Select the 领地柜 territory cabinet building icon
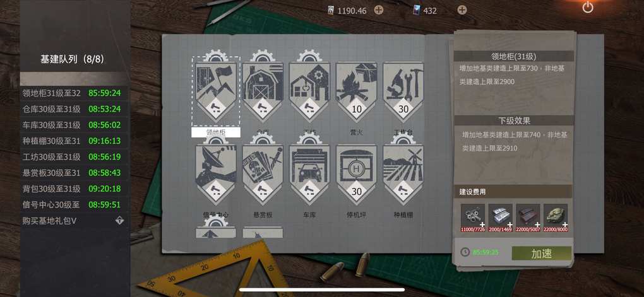 [216, 89]
